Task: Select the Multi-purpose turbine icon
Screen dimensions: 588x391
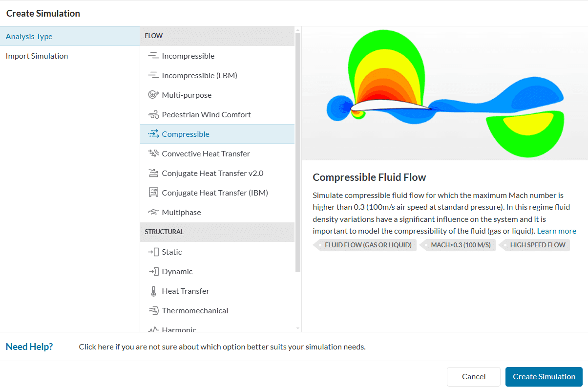Action: click(x=153, y=95)
